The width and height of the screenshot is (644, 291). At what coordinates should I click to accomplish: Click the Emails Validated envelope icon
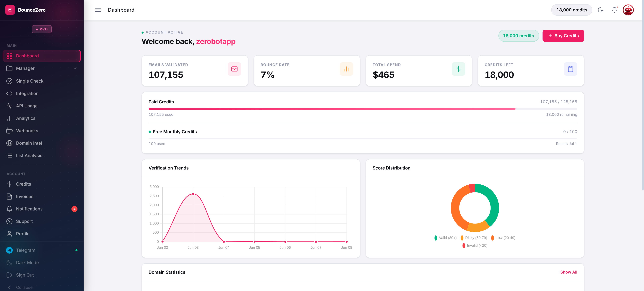(x=234, y=69)
